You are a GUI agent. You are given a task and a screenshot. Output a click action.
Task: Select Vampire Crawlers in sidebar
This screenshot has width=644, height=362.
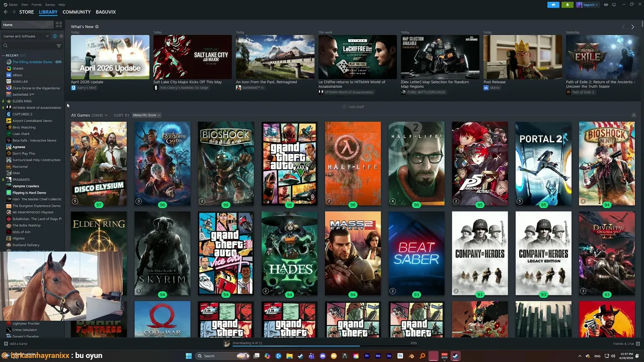click(x=23, y=186)
